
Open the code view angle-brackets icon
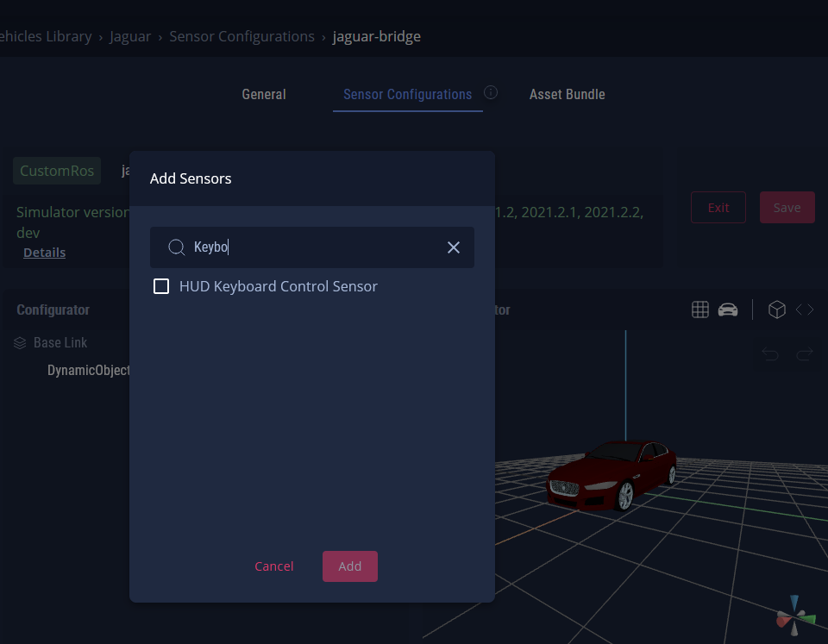click(805, 309)
